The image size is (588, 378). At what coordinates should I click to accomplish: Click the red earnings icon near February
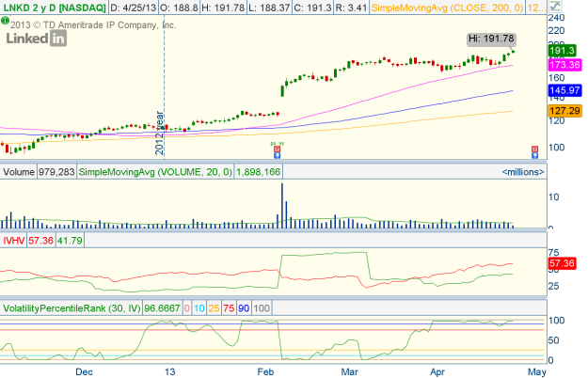pyautogui.click(x=277, y=149)
